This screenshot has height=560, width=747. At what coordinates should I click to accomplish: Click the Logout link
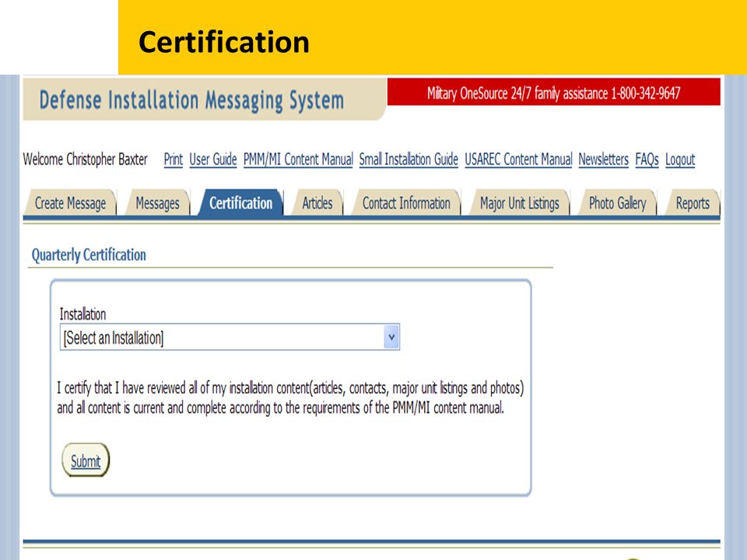(x=680, y=159)
